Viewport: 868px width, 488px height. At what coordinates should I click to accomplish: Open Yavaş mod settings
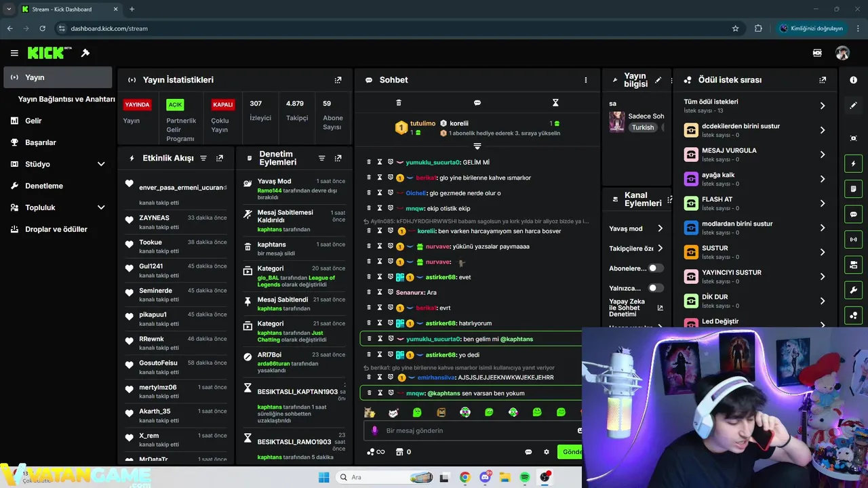tap(636, 228)
